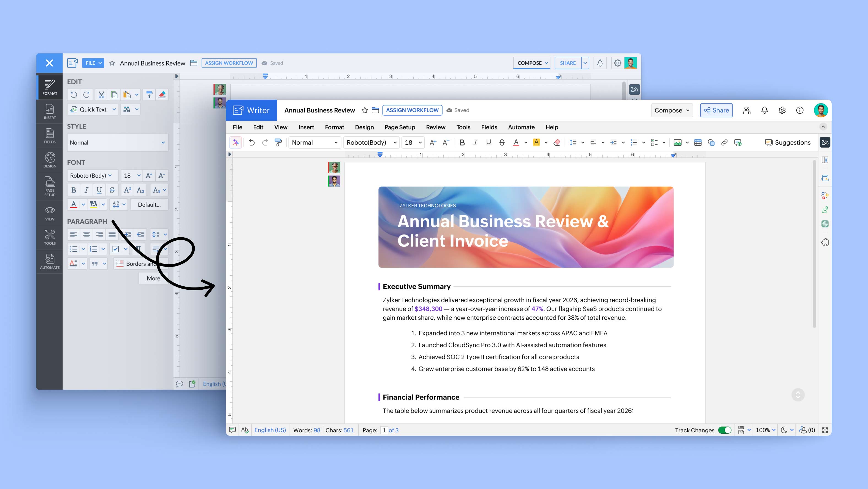Click the ASSIGN WORKFLOW button
The image size is (868, 489).
pos(412,110)
